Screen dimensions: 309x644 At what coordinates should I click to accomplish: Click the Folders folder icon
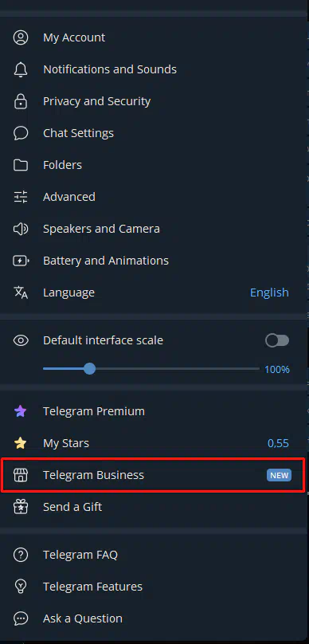coord(21,165)
